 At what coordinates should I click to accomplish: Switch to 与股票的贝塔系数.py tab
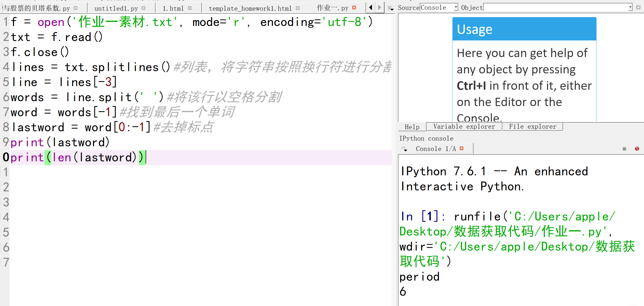point(36,8)
